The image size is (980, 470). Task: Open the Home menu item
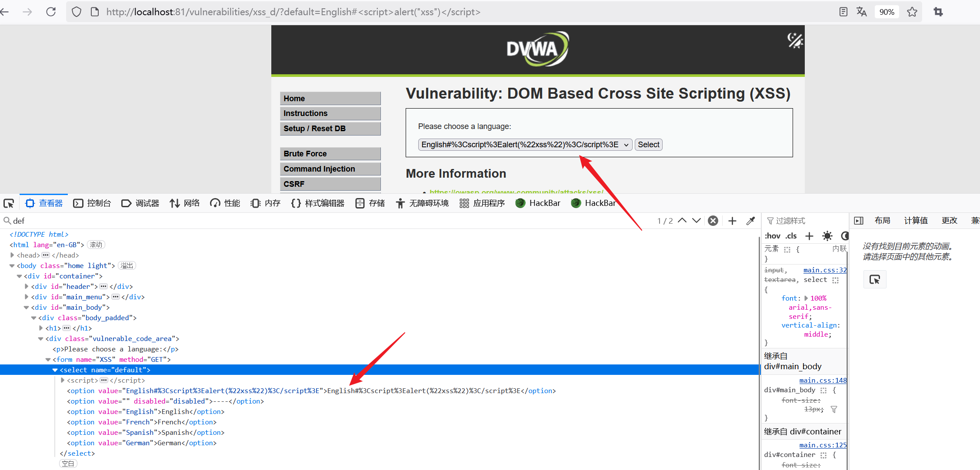[x=330, y=99]
